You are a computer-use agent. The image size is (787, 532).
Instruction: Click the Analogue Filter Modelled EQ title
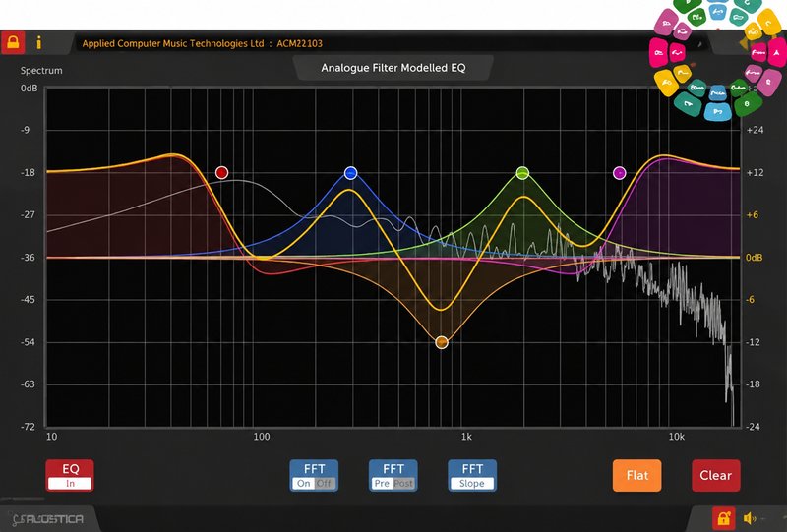pyautogui.click(x=393, y=68)
